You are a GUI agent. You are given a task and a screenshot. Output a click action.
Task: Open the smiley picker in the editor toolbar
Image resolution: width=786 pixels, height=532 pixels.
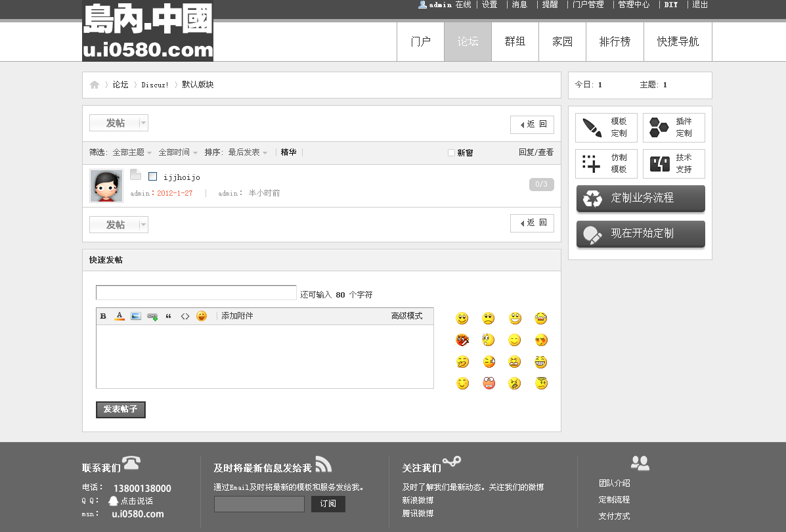click(201, 316)
